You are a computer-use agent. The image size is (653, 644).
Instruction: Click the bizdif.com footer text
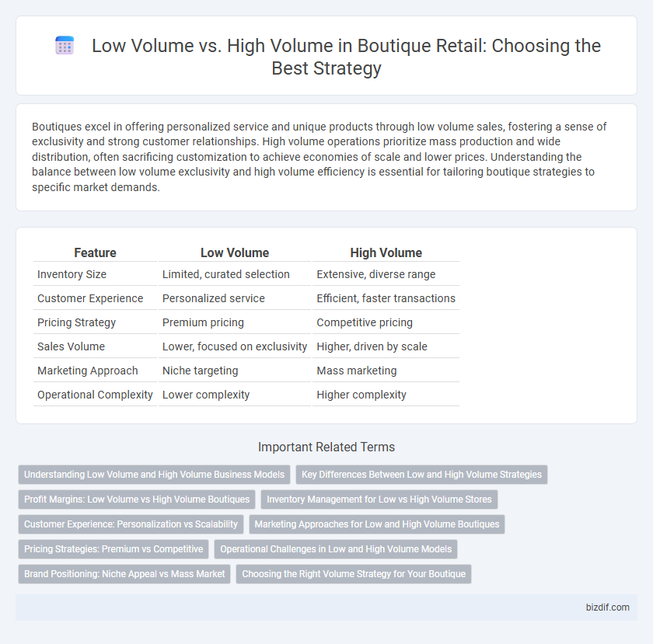[608, 607]
